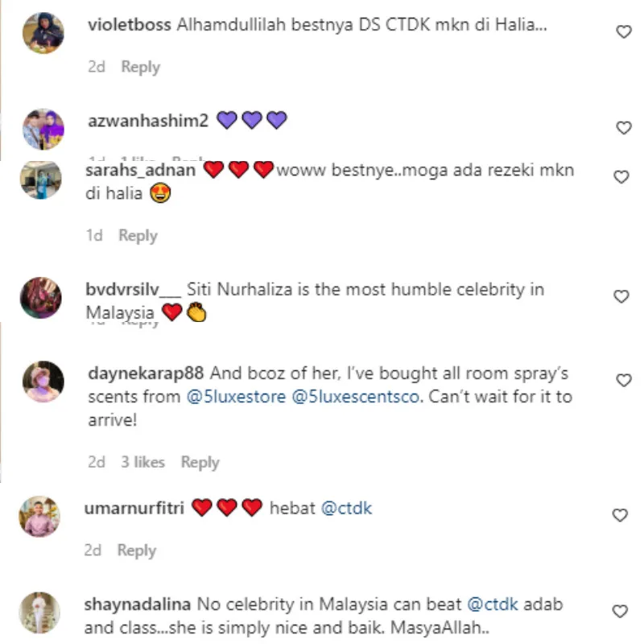Screen dimensions: 644x644
Task: Reply to sarahs_adnan's comment
Action: pos(138,236)
